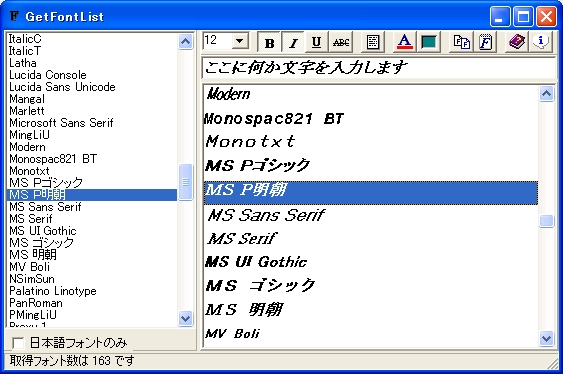The image size is (563, 374).
Task: Click Monotxt preview sample in right pane
Action: (x=250, y=141)
